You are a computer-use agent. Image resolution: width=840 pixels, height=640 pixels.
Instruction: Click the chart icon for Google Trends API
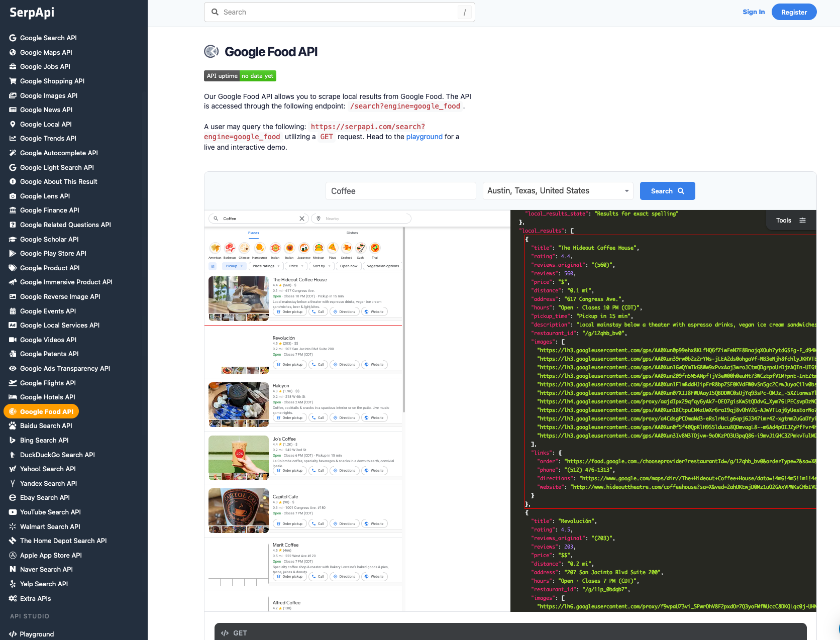pos(13,138)
